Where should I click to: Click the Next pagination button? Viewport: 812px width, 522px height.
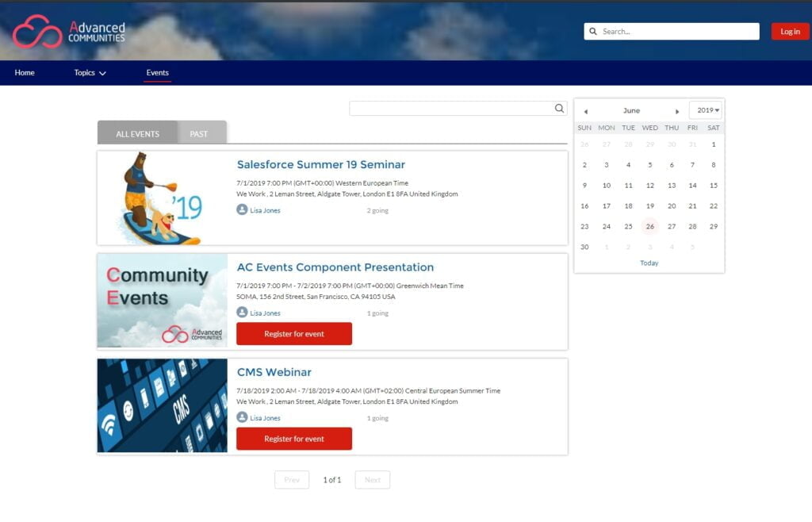(x=373, y=479)
